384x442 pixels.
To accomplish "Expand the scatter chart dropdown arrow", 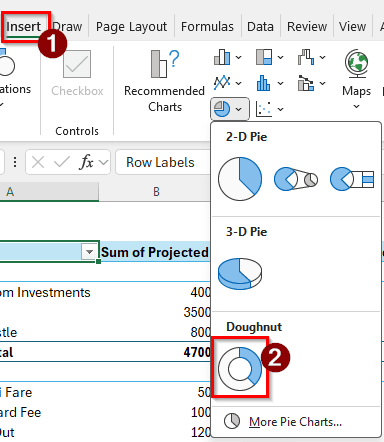I will click(281, 109).
